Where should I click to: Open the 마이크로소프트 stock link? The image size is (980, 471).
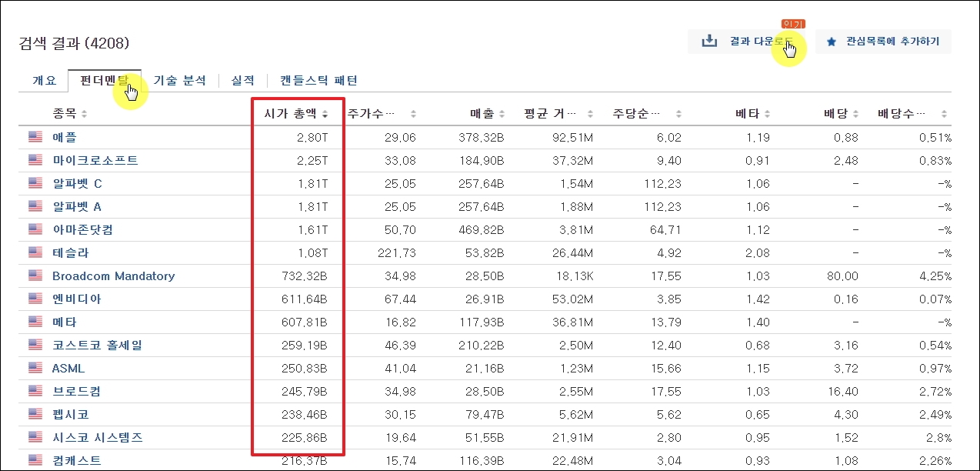pos(95,160)
